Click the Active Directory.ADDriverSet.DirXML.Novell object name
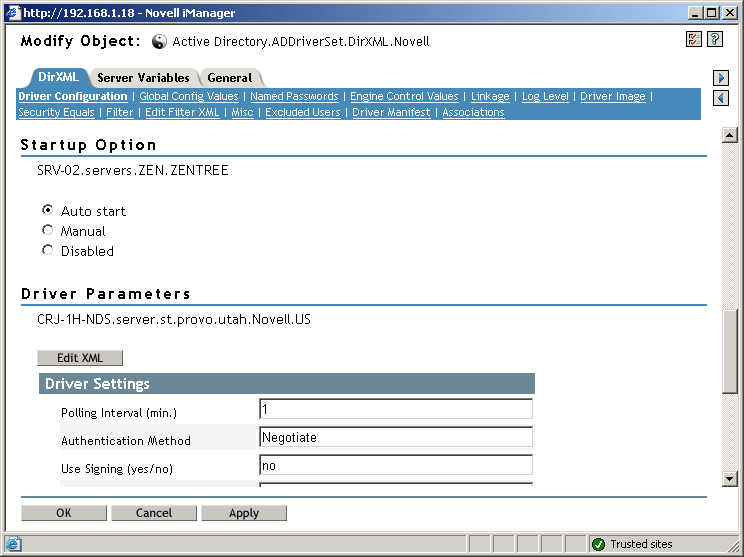The image size is (744, 557). [x=301, y=42]
